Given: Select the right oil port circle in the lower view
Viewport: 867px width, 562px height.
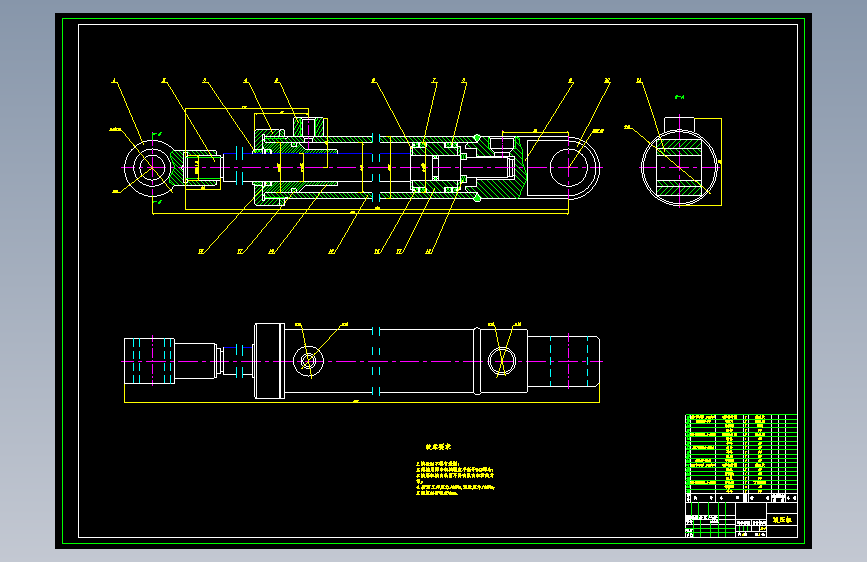Looking at the screenshot, I should pos(502,361).
